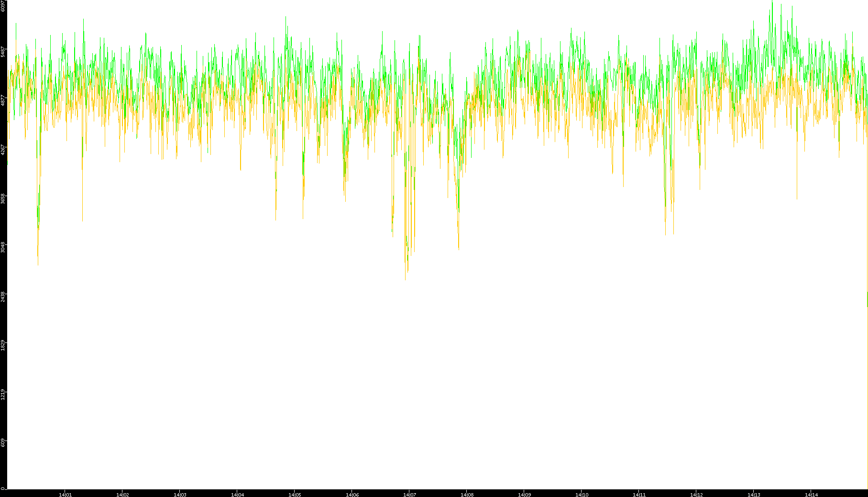Pick the 4267 value axis label
This screenshot has width=868, height=497.
click(x=3, y=149)
